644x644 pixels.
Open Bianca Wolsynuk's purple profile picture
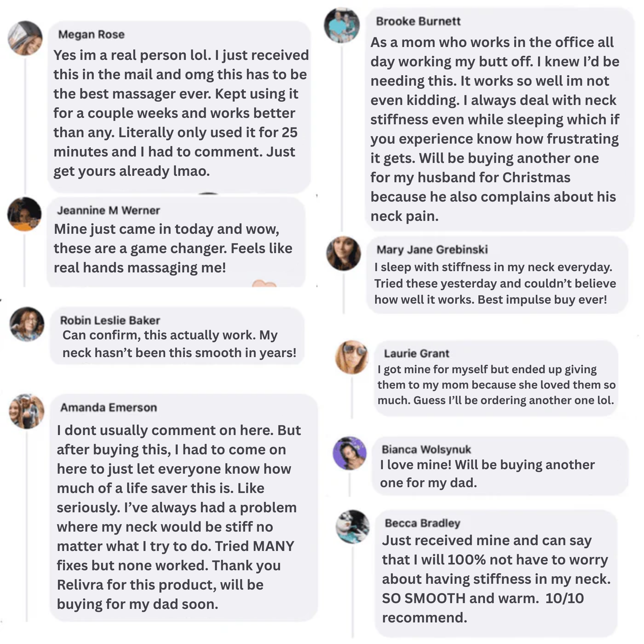point(350,453)
